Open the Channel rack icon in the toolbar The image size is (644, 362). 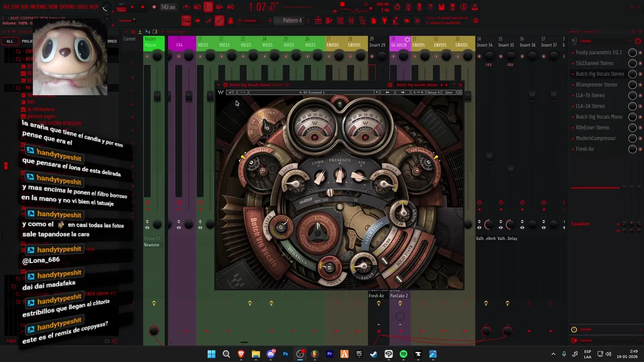[340, 21]
